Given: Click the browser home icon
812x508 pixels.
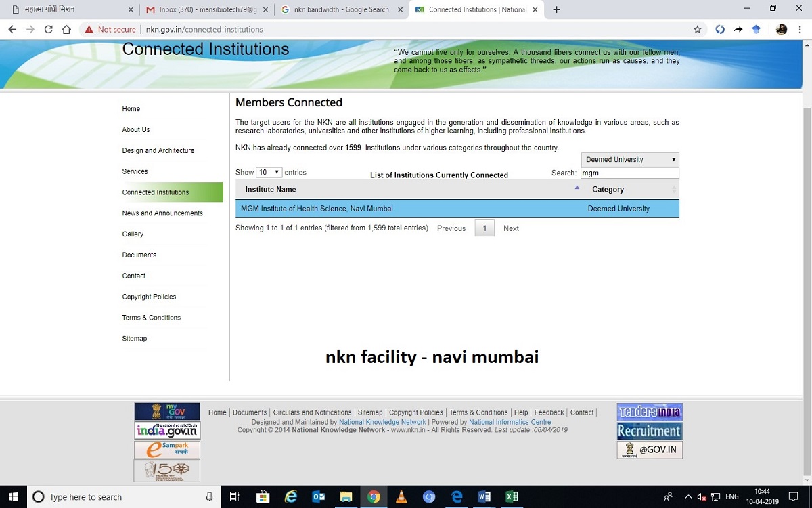Looking at the screenshot, I should click(66, 29).
